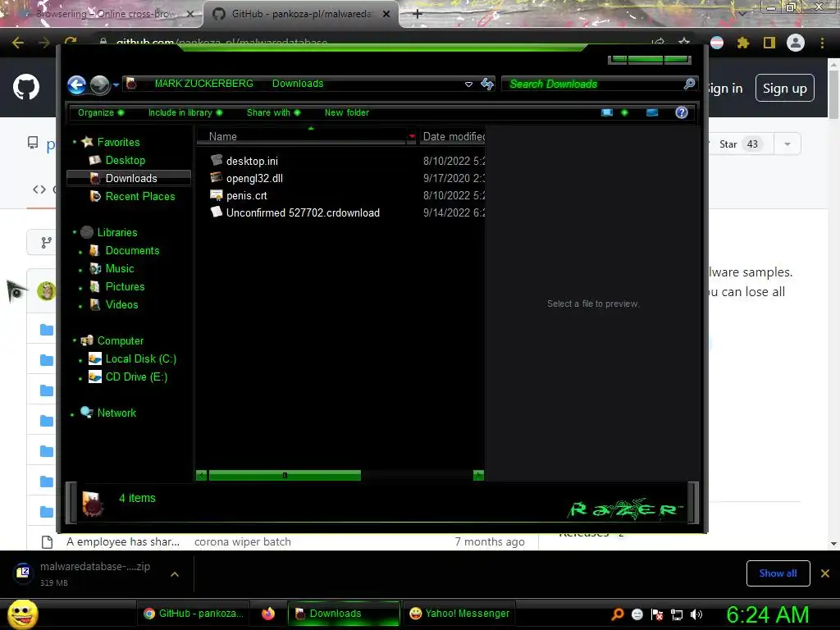Open the Documents library
The width and height of the screenshot is (840, 630).
tap(132, 251)
